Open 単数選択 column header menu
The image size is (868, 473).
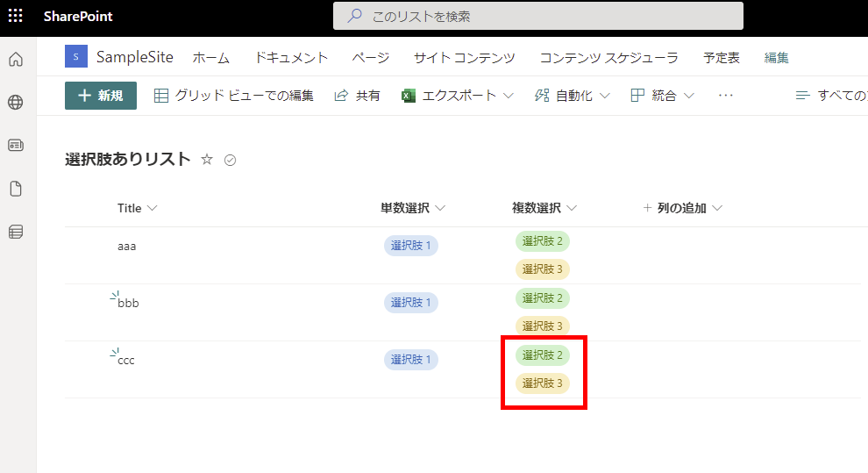(412, 208)
